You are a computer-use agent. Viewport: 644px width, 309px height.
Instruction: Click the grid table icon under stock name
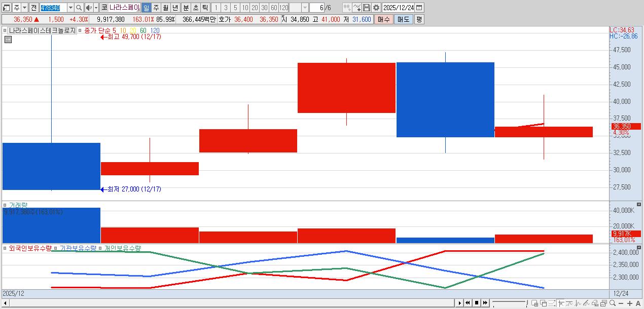pos(8,40)
